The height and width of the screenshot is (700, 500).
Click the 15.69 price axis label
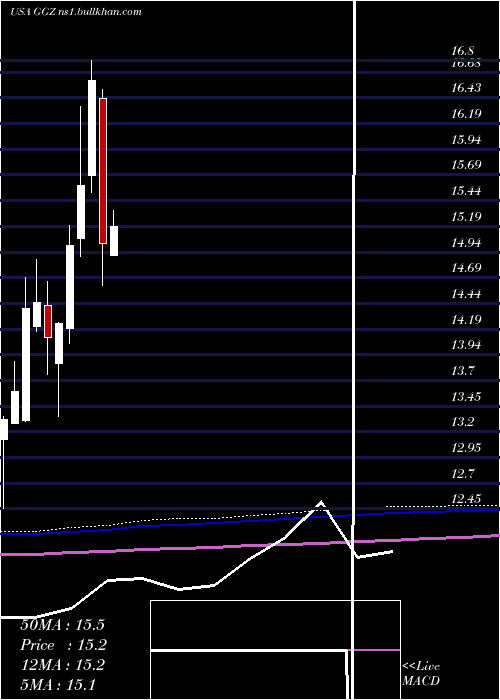(x=466, y=165)
